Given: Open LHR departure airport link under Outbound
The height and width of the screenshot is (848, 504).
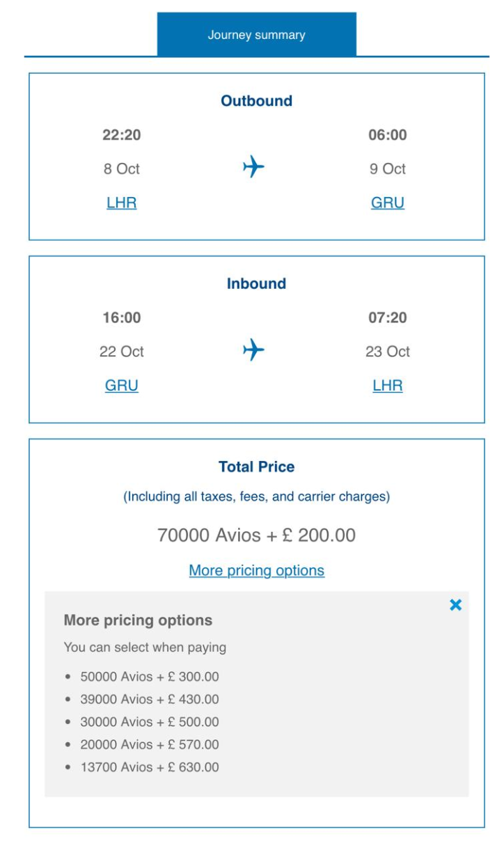Looking at the screenshot, I should click(x=122, y=203).
